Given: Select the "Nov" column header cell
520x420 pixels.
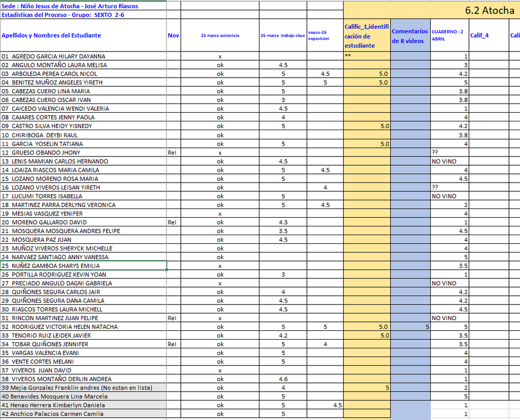Looking at the screenshot, I should tap(173, 36).
